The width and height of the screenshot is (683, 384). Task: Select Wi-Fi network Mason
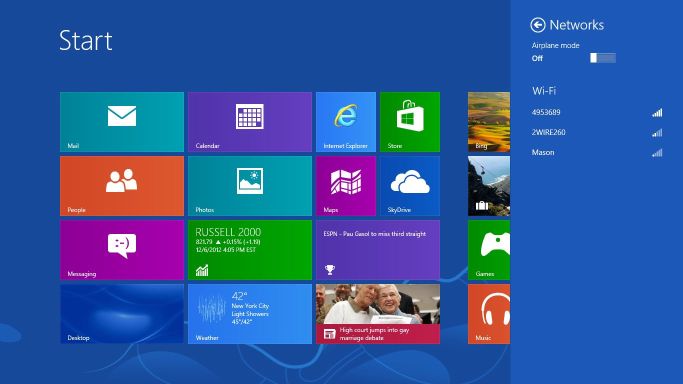click(597, 152)
